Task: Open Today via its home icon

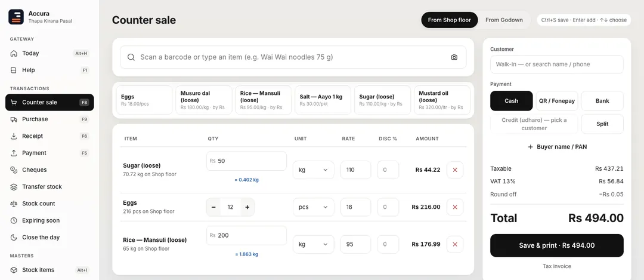Action: (x=14, y=53)
